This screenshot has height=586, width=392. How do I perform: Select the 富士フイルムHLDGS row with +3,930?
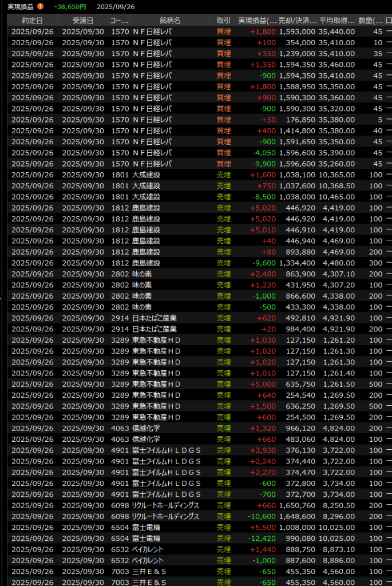[x=195, y=450]
